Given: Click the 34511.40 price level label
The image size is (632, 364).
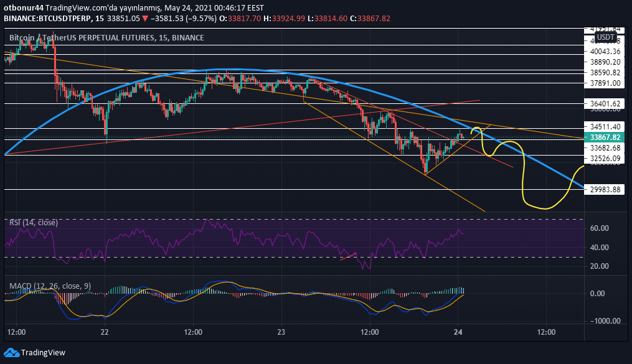Looking at the screenshot, I should pos(605,127).
